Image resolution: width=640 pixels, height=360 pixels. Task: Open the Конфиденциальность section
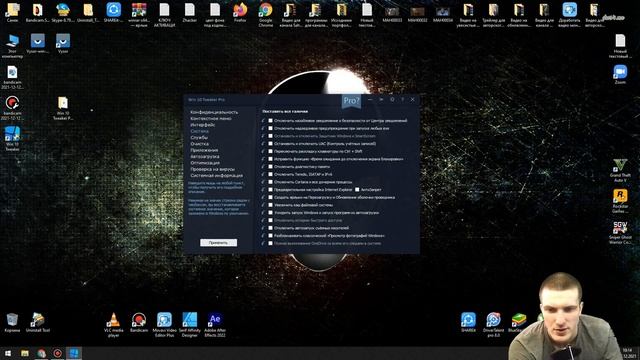[x=214, y=112]
